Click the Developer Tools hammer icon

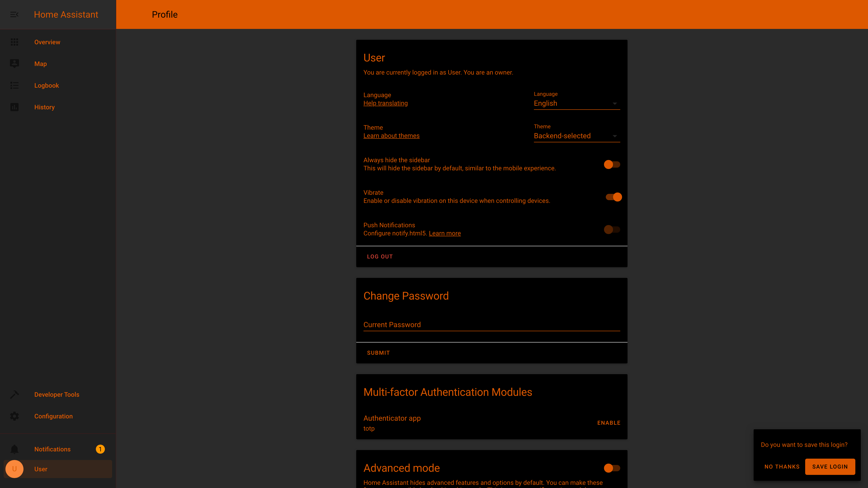(x=14, y=394)
